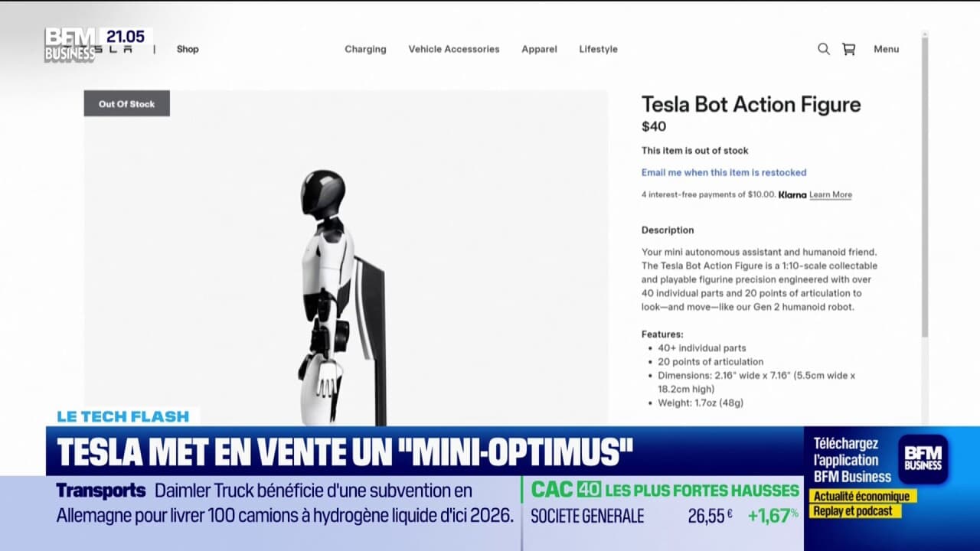Open the shopping cart icon
Image resolution: width=980 pixels, height=551 pixels.
tap(848, 49)
